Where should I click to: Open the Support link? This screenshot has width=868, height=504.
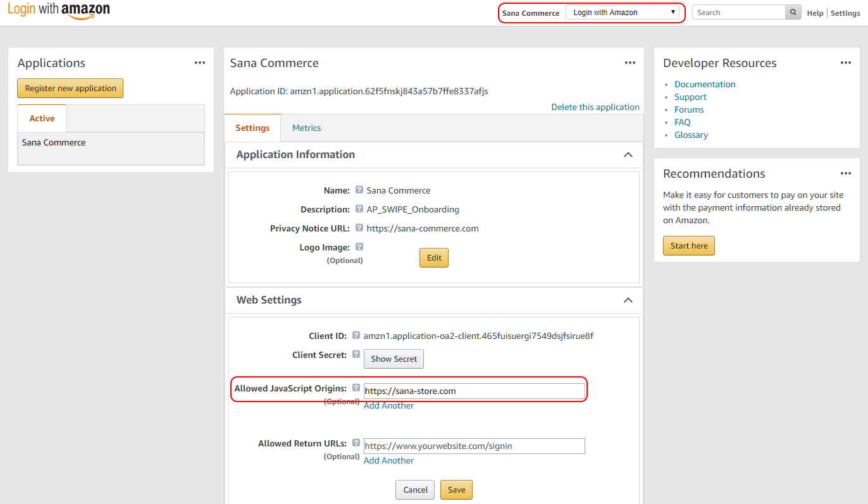click(690, 97)
